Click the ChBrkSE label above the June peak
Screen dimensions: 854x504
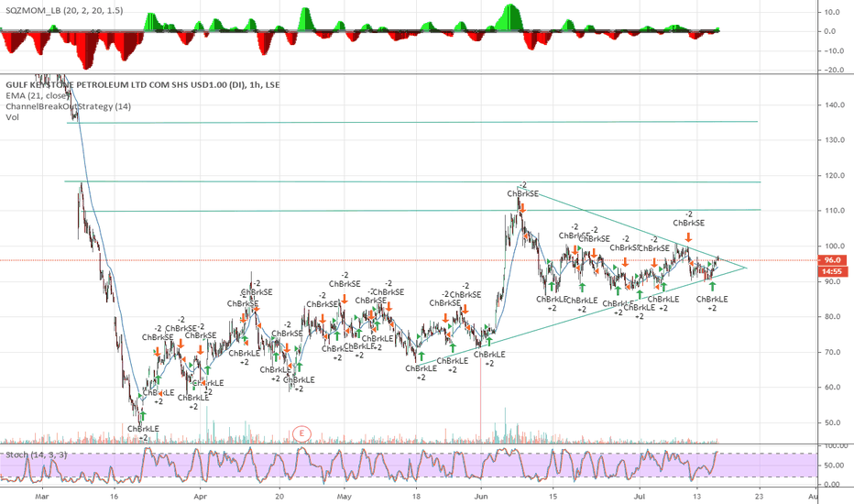(x=523, y=193)
